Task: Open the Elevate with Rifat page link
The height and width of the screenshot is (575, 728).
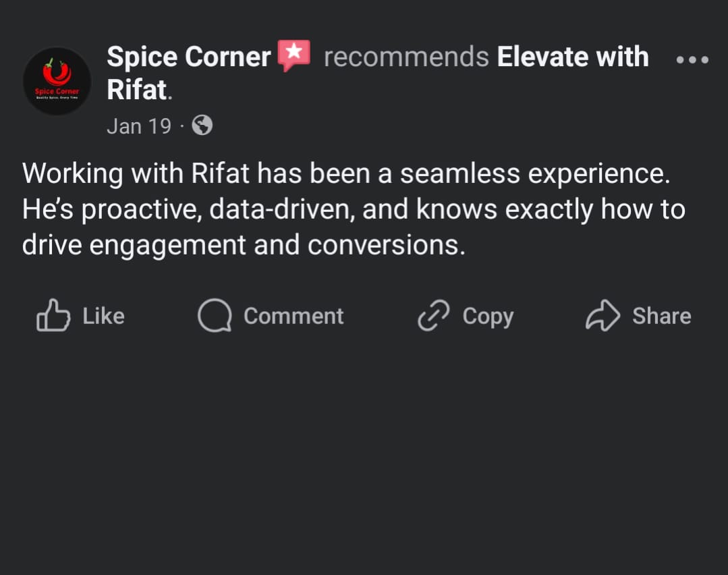Action: tap(377, 73)
